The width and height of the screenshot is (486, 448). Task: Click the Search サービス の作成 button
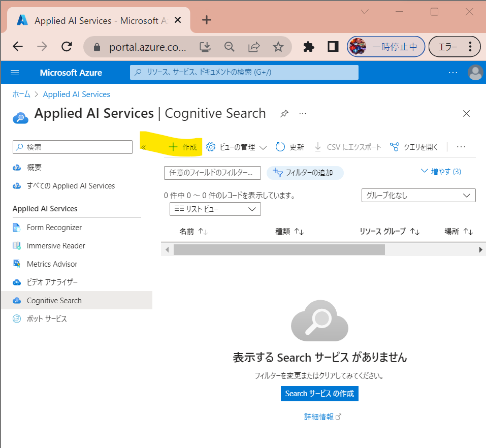coord(319,394)
